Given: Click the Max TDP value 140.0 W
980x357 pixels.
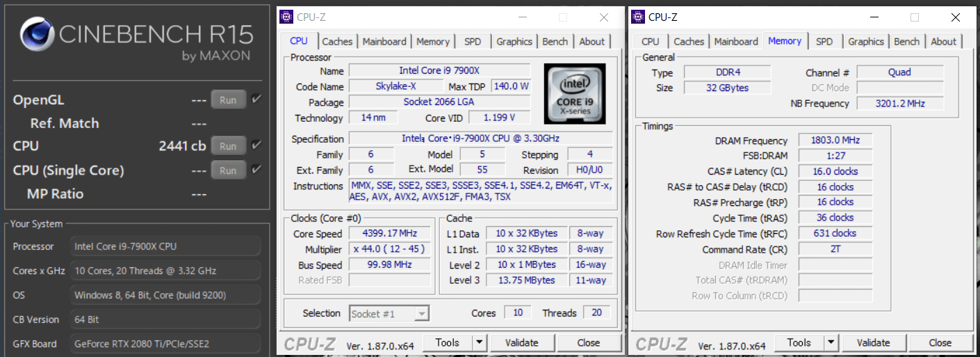Looking at the screenshot, I should [511, 86].
